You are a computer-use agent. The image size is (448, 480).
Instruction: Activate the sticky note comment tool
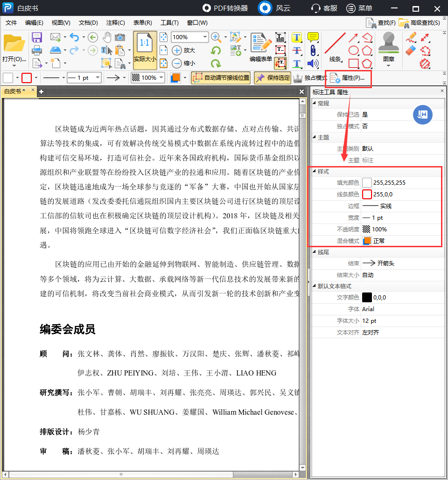point(313,37)
